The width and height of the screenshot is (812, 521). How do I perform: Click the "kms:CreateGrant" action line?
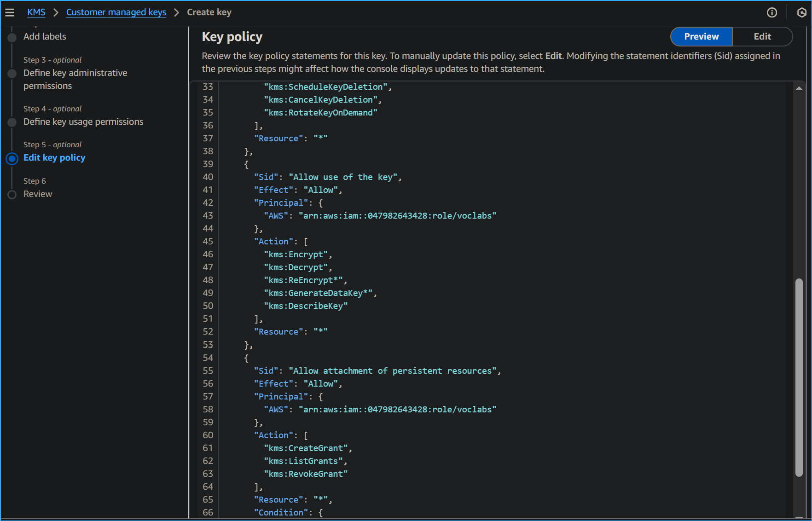tap(307, 448)
